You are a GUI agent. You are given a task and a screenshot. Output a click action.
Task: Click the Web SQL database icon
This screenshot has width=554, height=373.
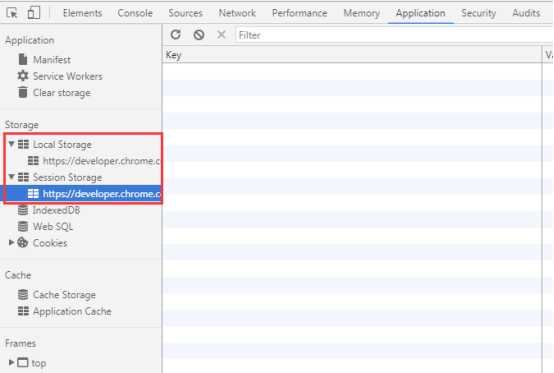(x=23, y=226)
